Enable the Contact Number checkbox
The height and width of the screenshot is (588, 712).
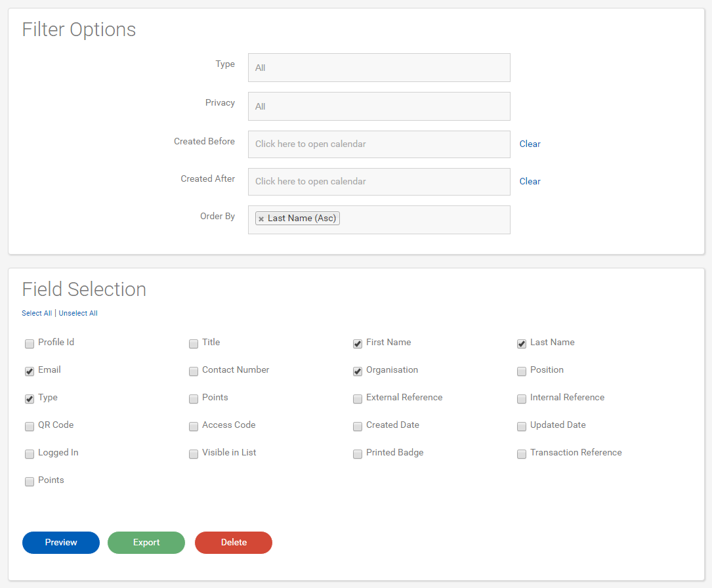[194, 371]
